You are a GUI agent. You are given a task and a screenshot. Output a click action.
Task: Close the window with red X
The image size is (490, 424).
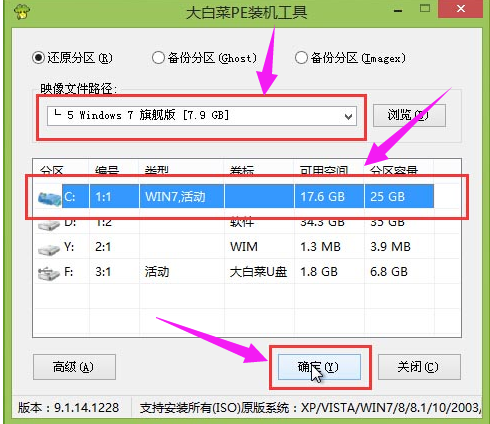point(461,9)
